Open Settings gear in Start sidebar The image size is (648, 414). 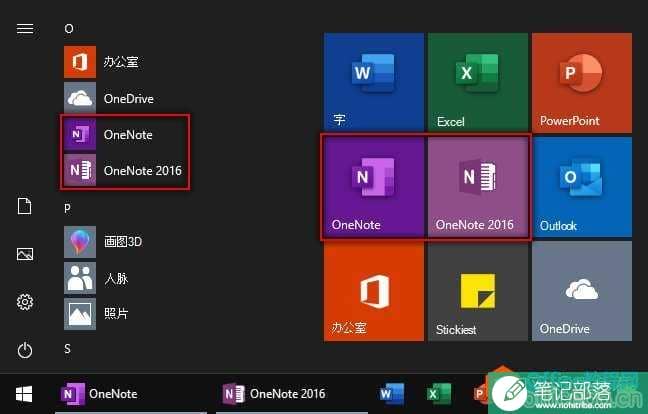pos(25,302)
